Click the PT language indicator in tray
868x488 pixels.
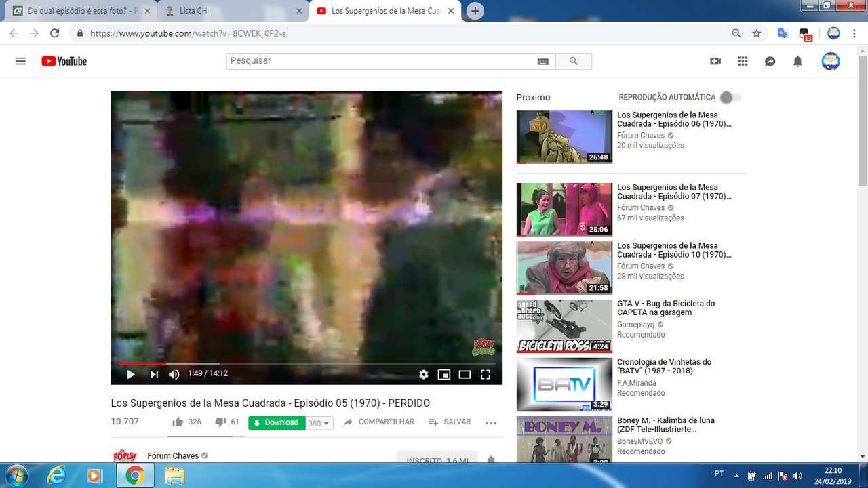pyautogui.click(x=719, y=473)
